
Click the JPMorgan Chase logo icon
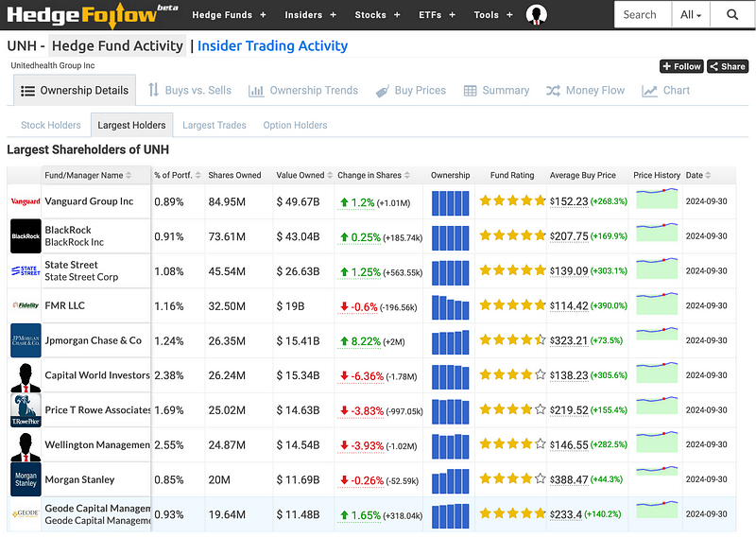26,340
